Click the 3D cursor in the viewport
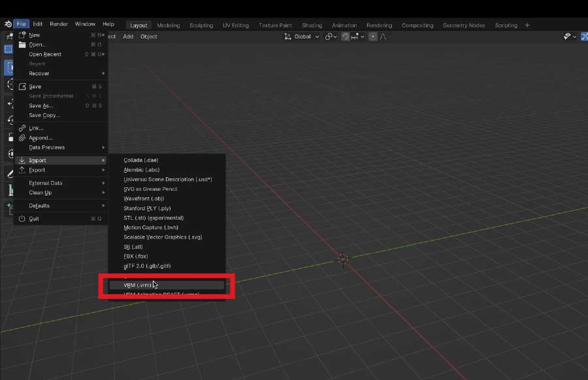Screen dimensions: 588x380 click(342, 259)
